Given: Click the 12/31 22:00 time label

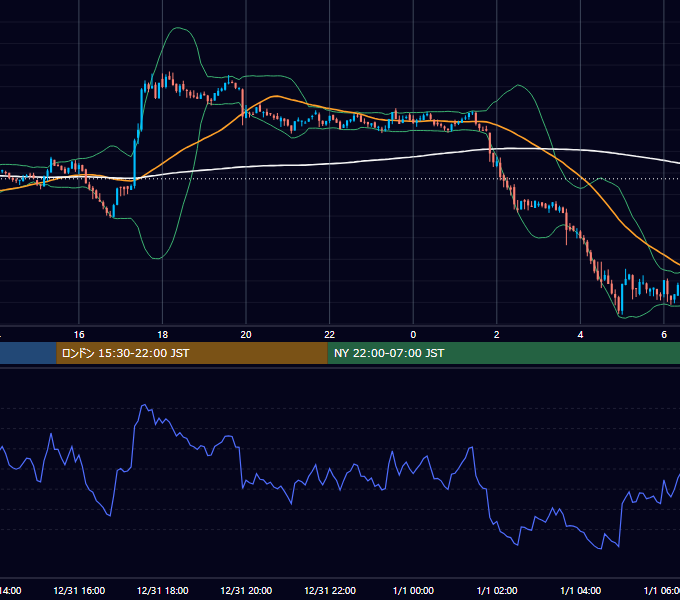Looking at the screenshot, I should 330,591.
